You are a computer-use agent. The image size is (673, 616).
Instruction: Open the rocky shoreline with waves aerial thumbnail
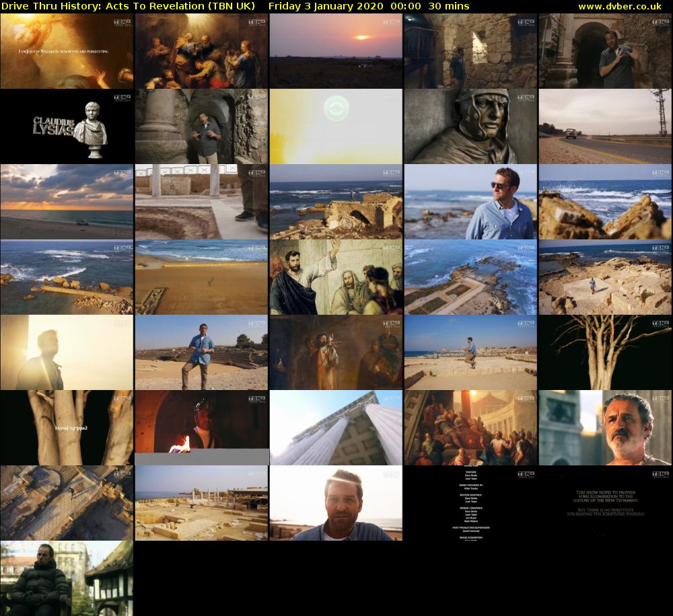(67, 277)
